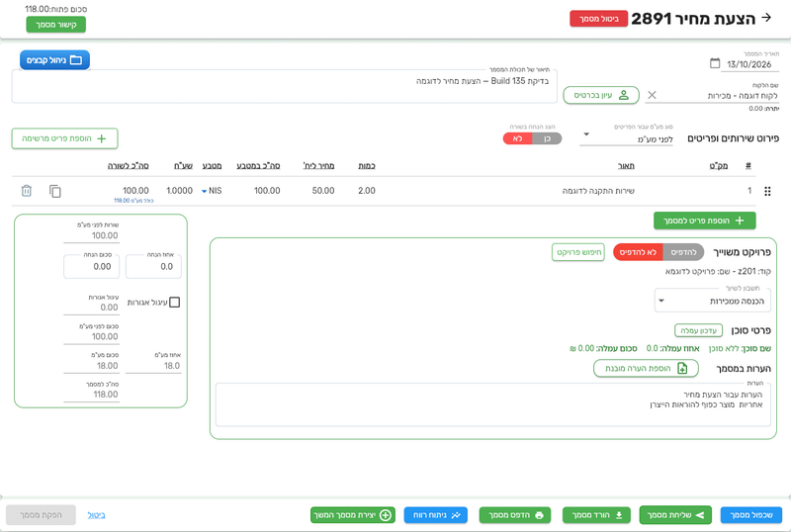The height and width of the screenshot is (532, 791).
Task: Click the תאור column header
Action: [x=626, y=165]
